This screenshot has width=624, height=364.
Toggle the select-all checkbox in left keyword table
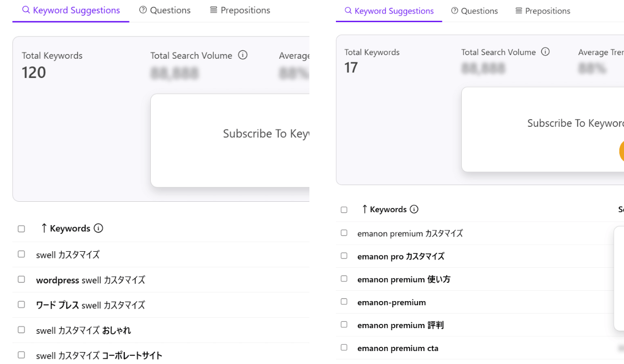[21, 228]
